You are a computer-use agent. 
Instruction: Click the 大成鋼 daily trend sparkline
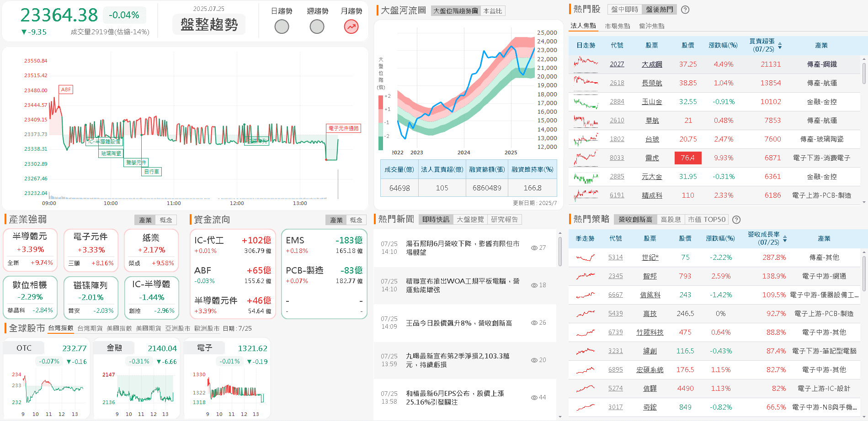[x=586, y=64]
